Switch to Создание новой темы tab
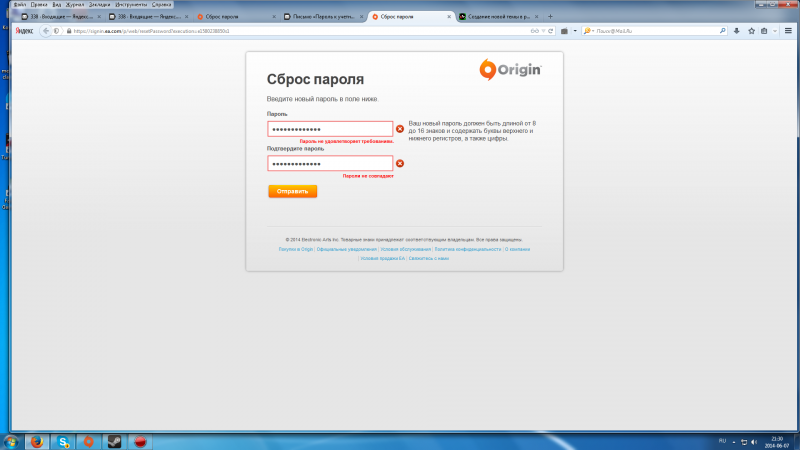 [x=497, y=17]
